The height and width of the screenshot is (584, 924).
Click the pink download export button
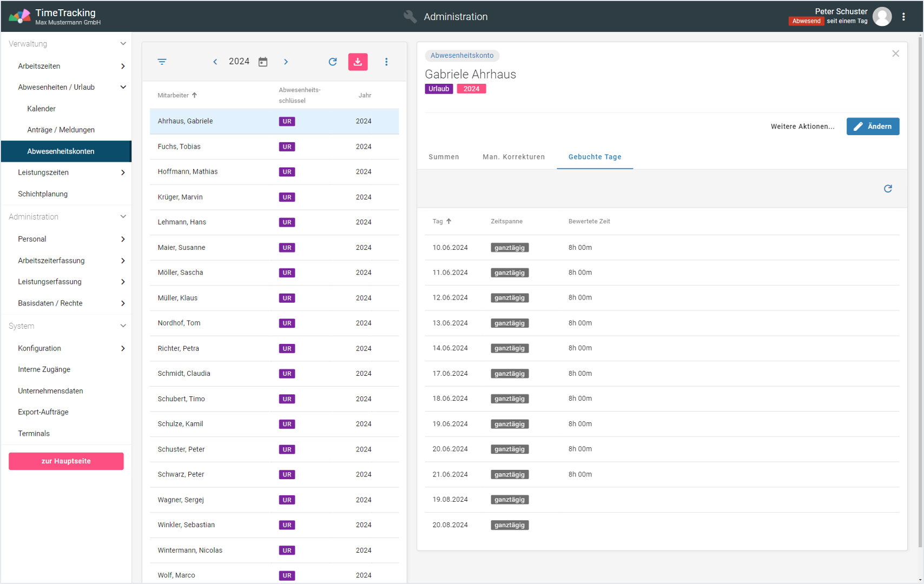(358, 62)
